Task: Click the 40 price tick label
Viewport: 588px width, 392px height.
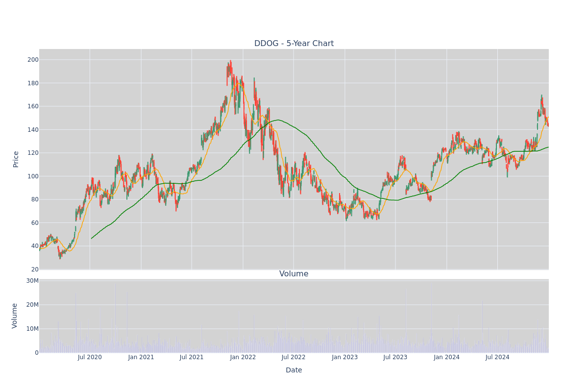Action: coord(35,246)
